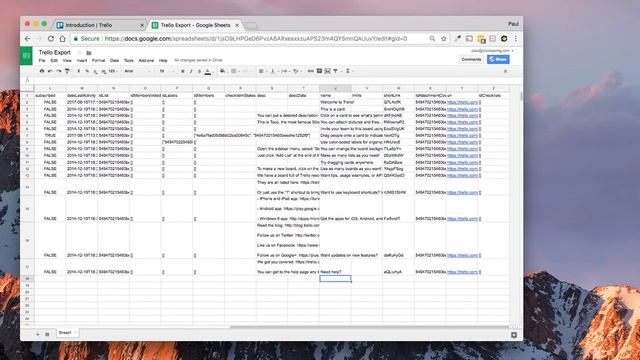Collapse the toolbar with the chevron icon
This screenshot has width=640, height=360.
[x=505, y=71]
